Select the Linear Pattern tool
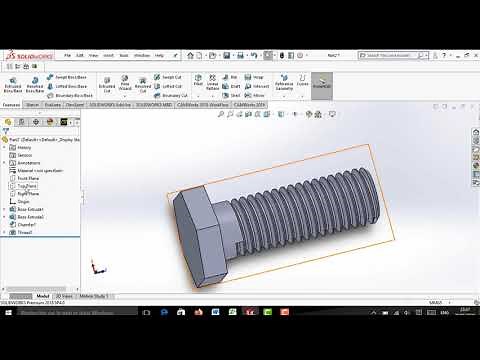The height and width of the screenshot is (360, 480). [x=212, y=82]
